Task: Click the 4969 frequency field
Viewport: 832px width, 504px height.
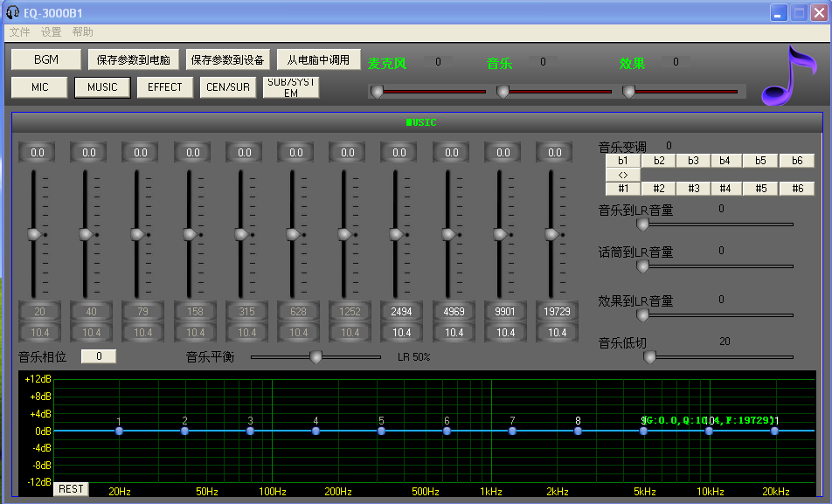Action: (454, 312)
